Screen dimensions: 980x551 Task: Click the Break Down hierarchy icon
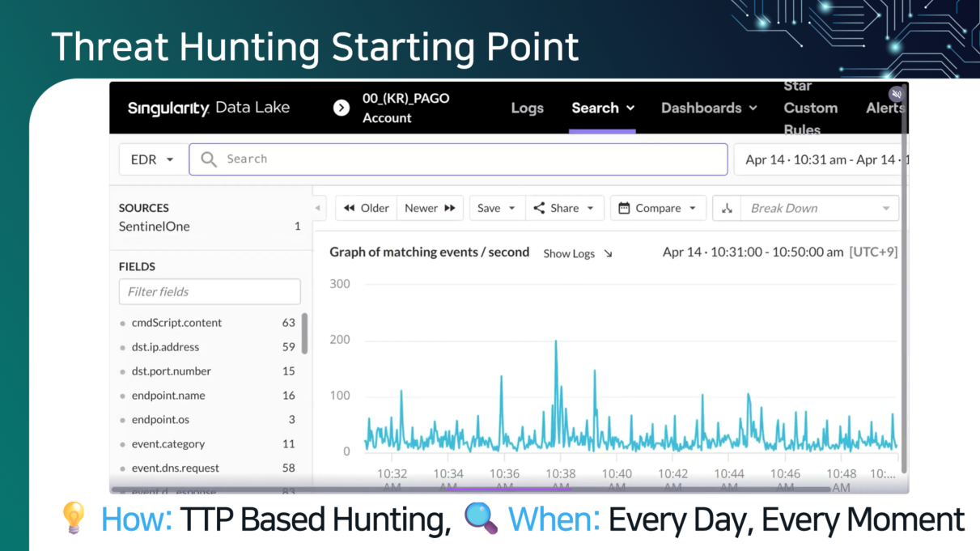(x=727, y=208)
